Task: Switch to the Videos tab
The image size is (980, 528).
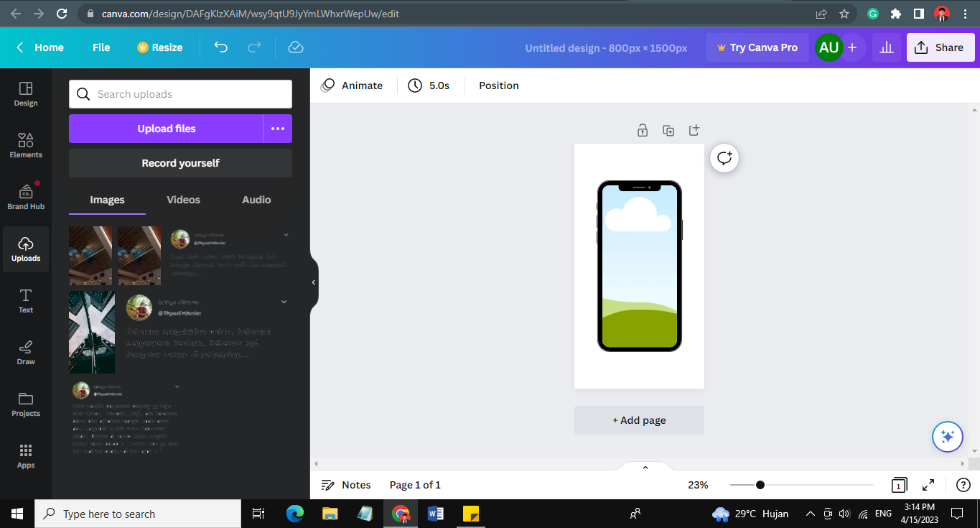Action: 183,200
